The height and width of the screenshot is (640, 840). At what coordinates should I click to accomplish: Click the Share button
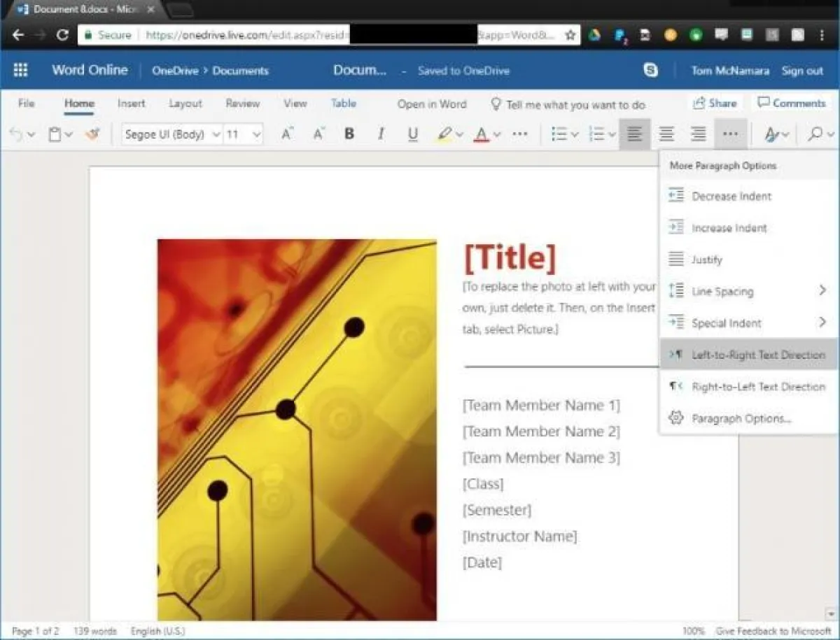715,104
